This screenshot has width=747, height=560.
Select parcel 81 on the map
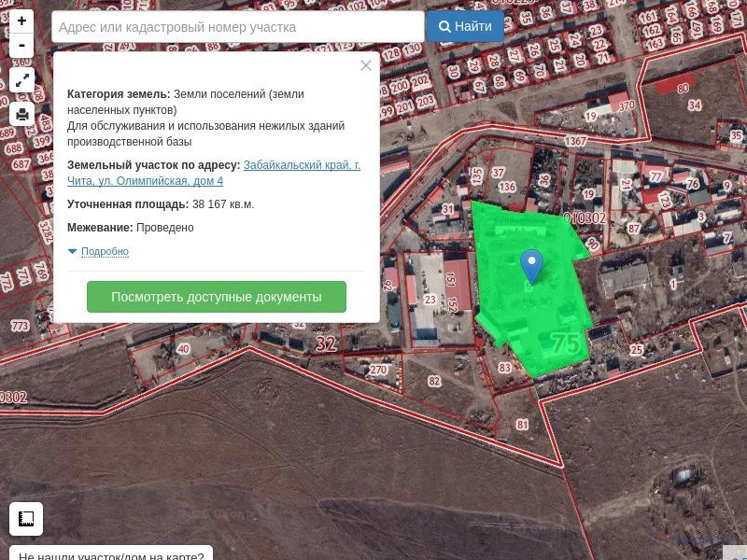tap(522, 425)
